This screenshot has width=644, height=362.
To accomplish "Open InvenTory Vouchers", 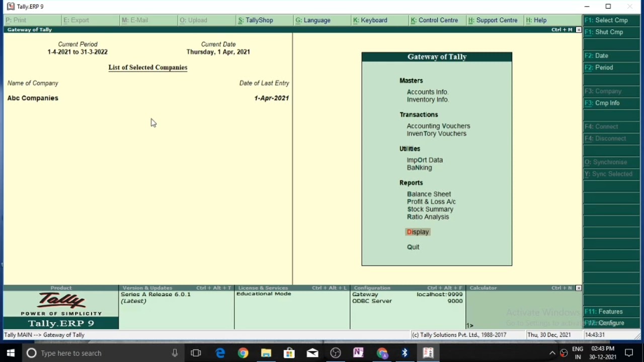I will [x=436, y=134].
